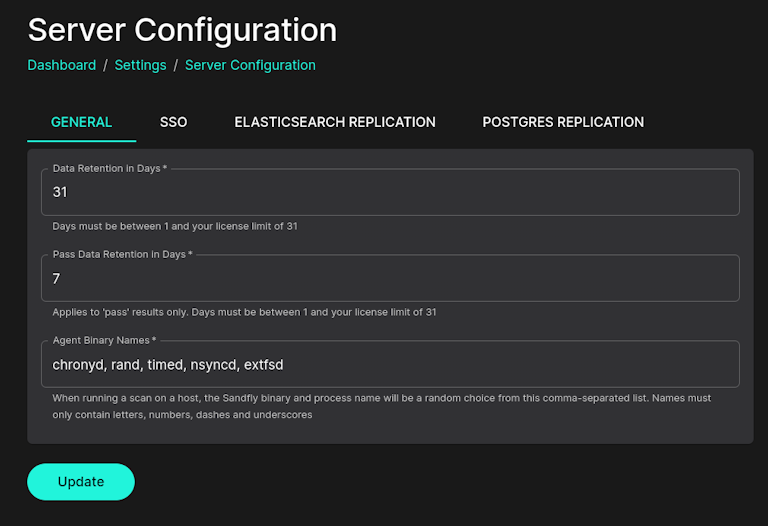Click the "Agent Binary Names" field label
The height and width of the screenshot is (526, 768).
[x=111, y=341]
